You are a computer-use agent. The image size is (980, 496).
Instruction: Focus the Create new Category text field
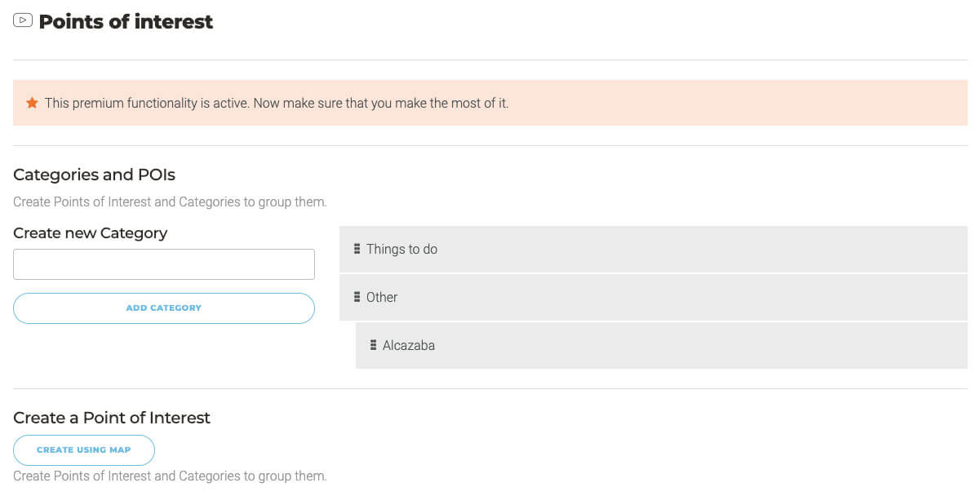(x=164, y=264)
